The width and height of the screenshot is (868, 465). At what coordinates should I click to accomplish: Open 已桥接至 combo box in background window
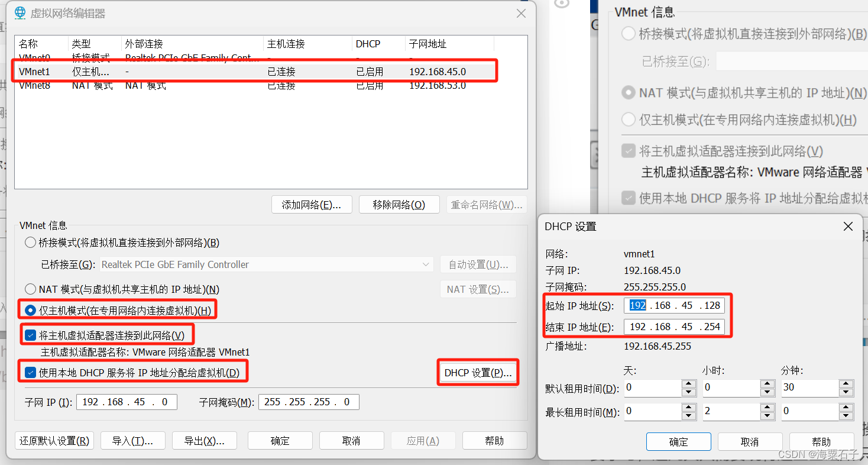click(791, 62)
